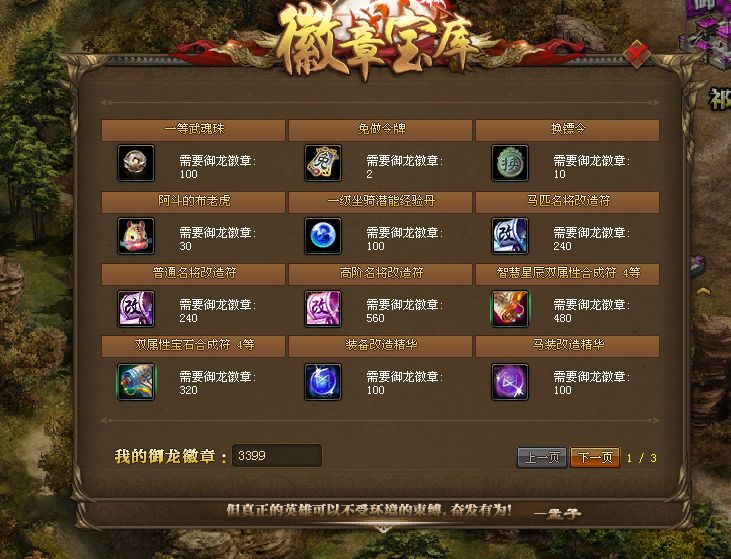Close the 徽章宝库 window

tap(636, 54)
